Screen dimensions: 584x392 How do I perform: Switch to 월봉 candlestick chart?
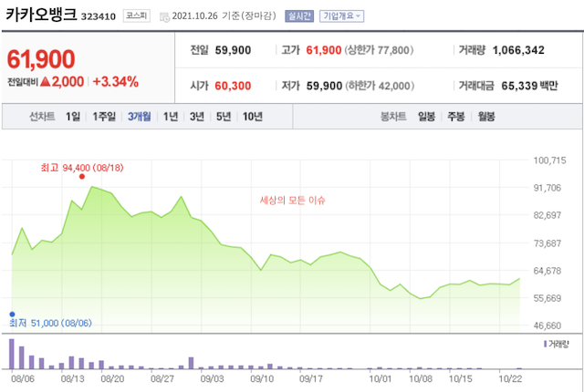pos(486,117)
